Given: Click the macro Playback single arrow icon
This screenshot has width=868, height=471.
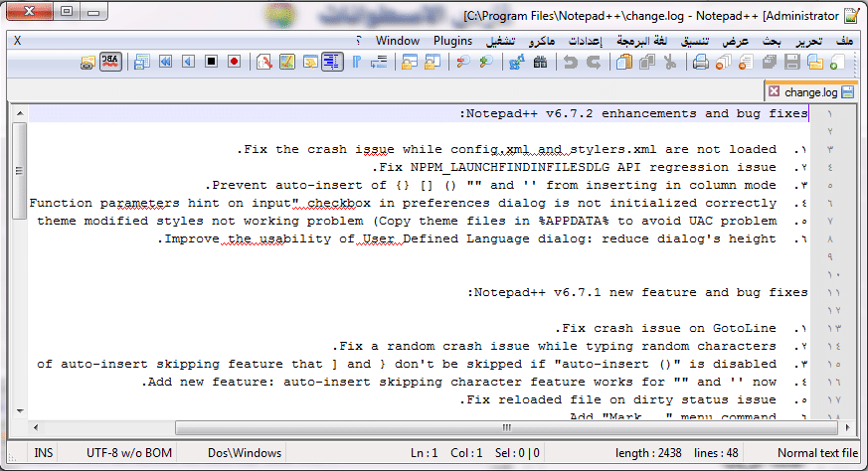Looking at the screenshot, I should (x=188, y=62).
